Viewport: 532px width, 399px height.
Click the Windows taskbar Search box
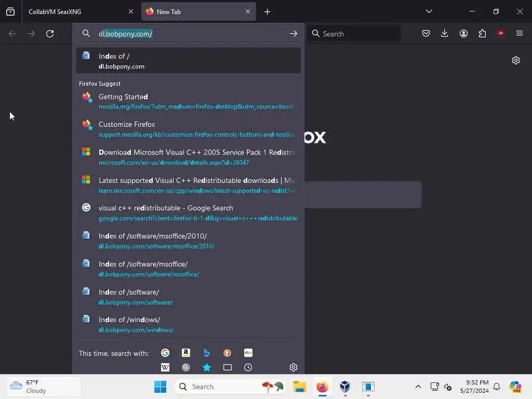[x=230, y=387]
